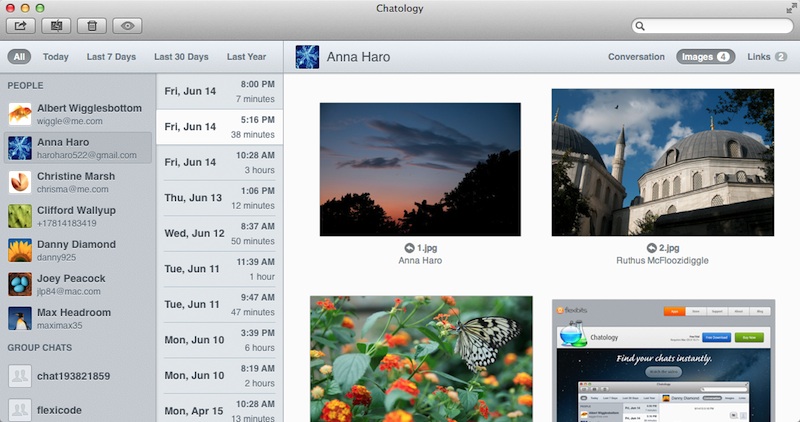The width and height of the screenshot is (800, 422).
Task: Open Tue, Jun 11 11:39 AM conversation
Action: point(219,269)
